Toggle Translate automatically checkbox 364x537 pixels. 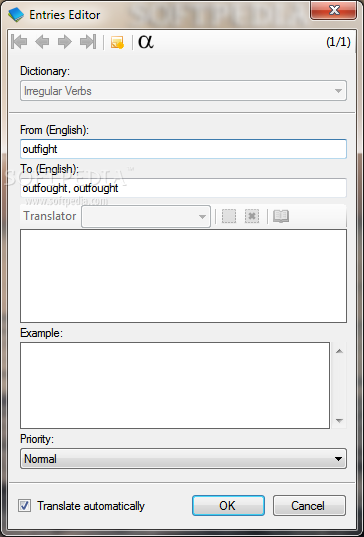click(x=25, y=506)
